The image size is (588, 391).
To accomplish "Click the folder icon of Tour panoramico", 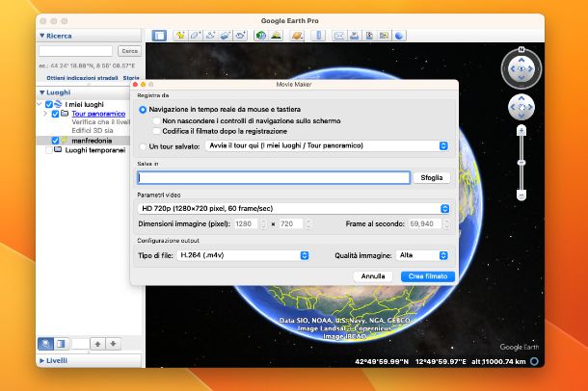I will [65, 113].
